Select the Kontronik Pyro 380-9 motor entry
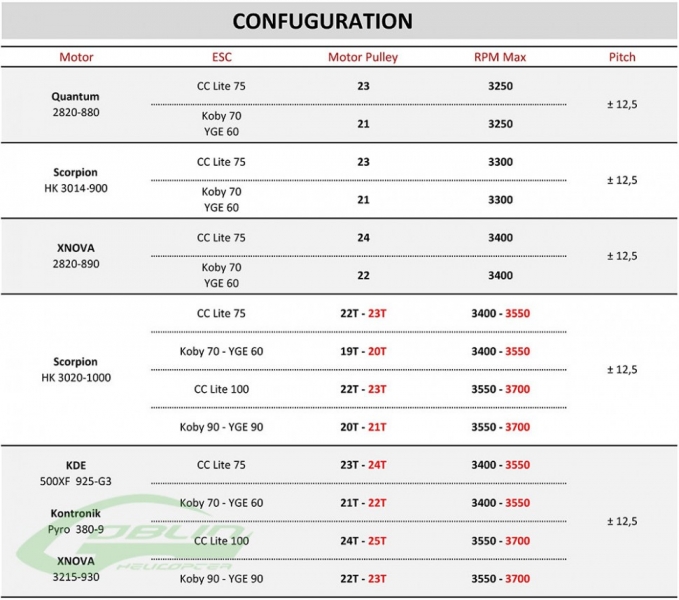Image resolution: width=679 pixels, height=600 pixels. coord(76,520)
